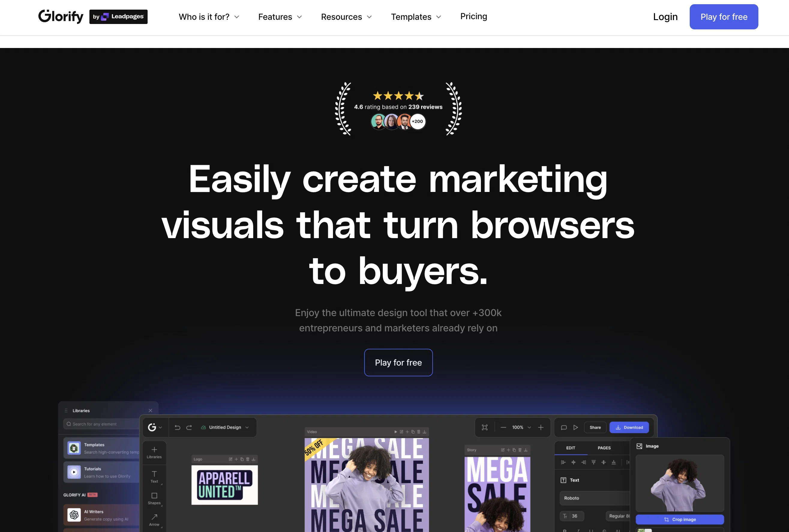Expand the Resources menu
Viewport: 789px width, 532px height.
tap(346, 17)
